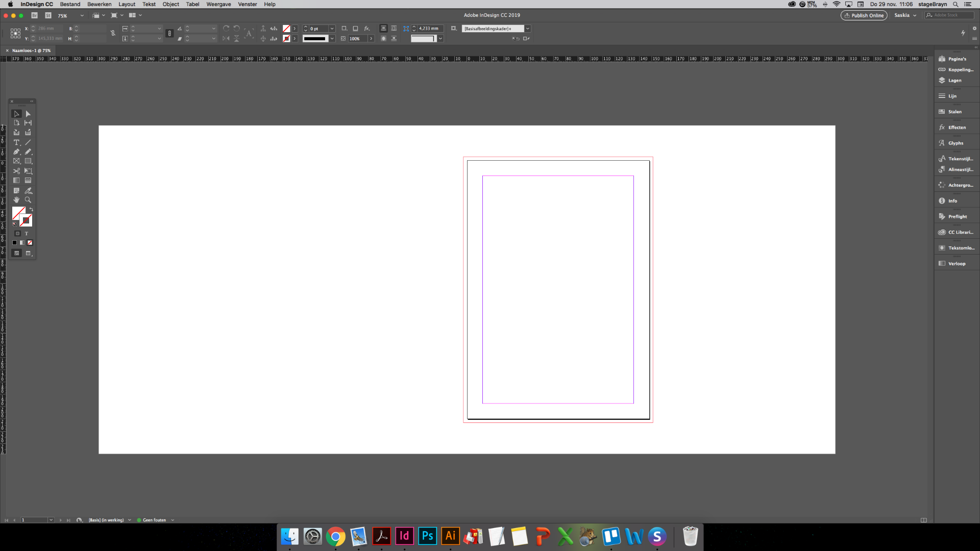
Task: Select the Zoom tool in toolbar
Action: pyautogui.click(x=28, y=200)
